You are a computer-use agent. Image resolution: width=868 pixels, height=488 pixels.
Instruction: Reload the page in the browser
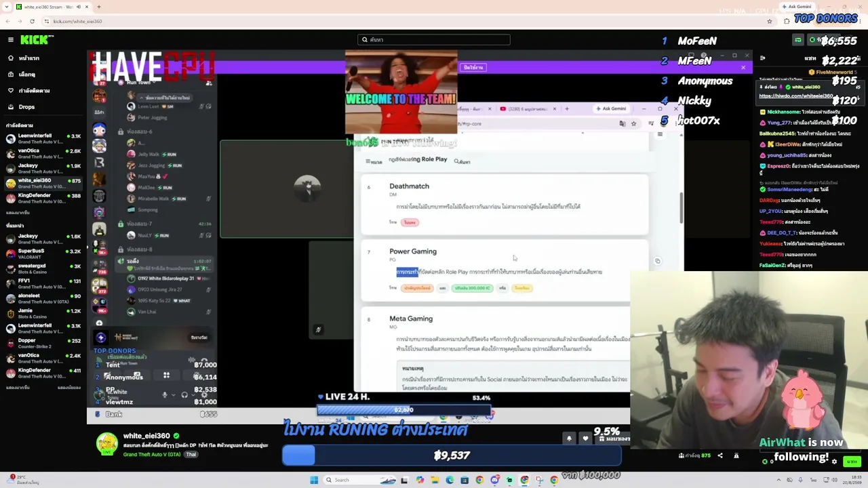coord(32,22)
